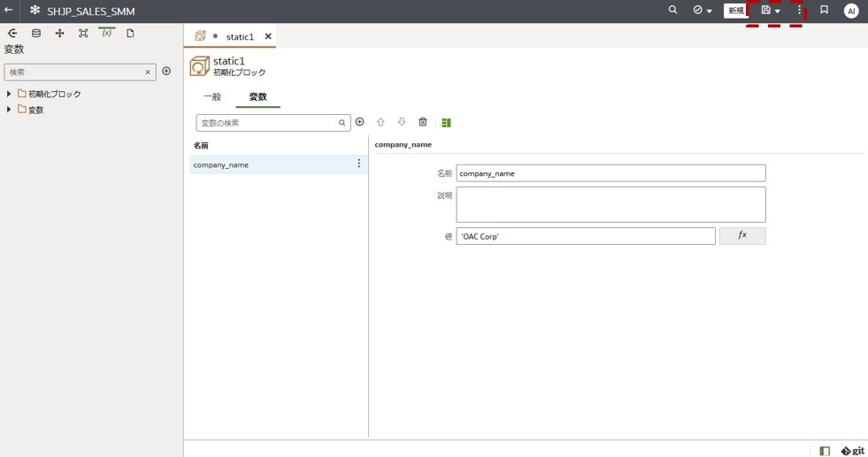This screenshot has height=457, width=868.
Task: Open the search magnifier in header
Action: pos(672,10)
